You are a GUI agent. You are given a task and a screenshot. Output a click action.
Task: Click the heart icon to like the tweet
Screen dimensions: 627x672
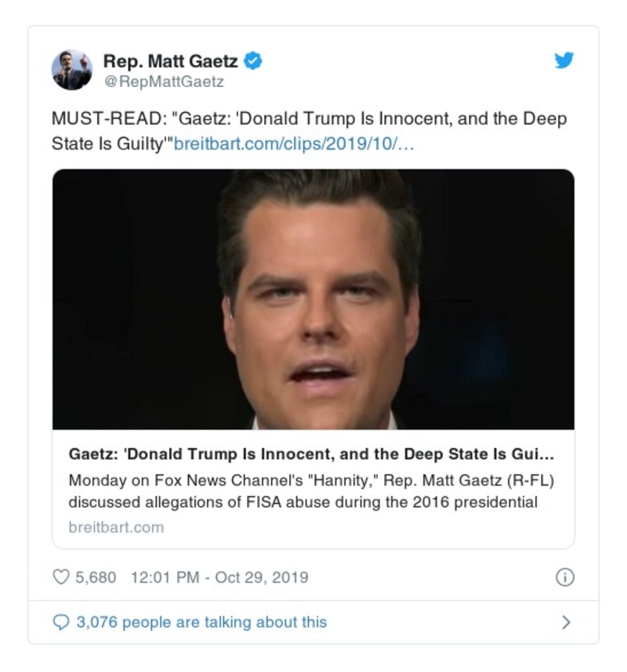coord(60,575)
